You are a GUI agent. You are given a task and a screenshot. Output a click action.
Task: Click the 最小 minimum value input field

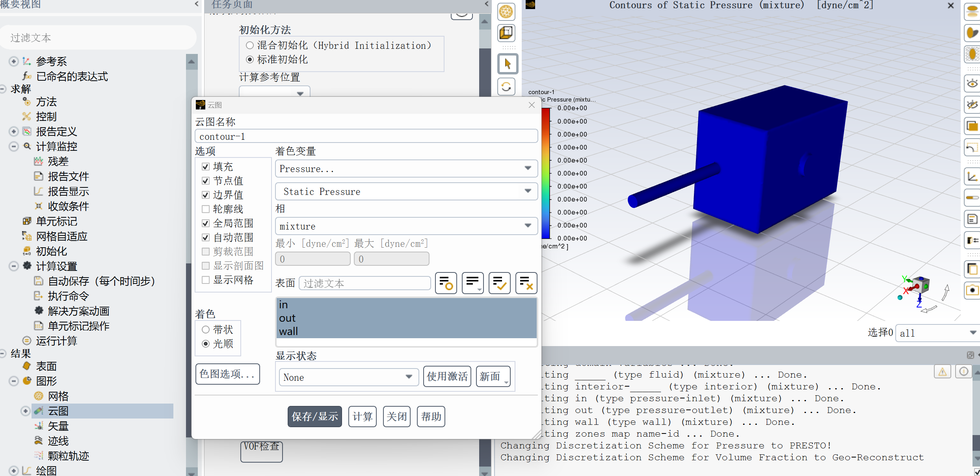click(x=312, y=258)
